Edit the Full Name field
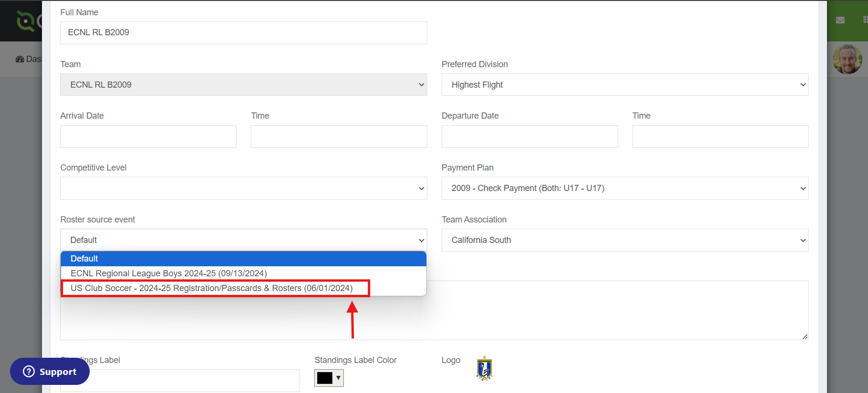This screenshot has height=393, width=868. pyautogui.click(x=244, y=33)
